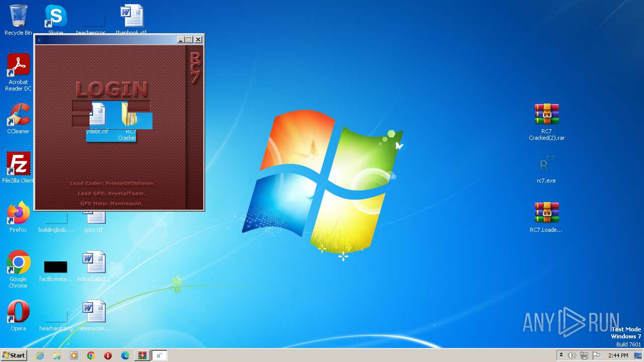Open the clock showing 2:44 PM
Screen dimensions: 644x362
(618, 355)
